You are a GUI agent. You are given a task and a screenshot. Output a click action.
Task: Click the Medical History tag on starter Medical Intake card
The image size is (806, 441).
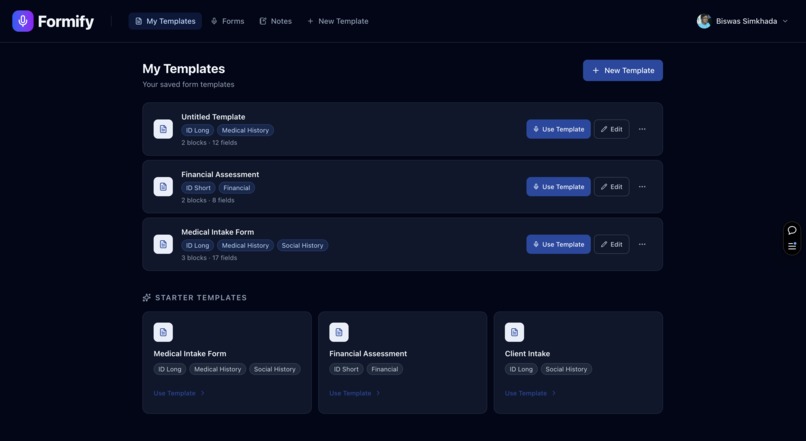(x=217, y=369)
